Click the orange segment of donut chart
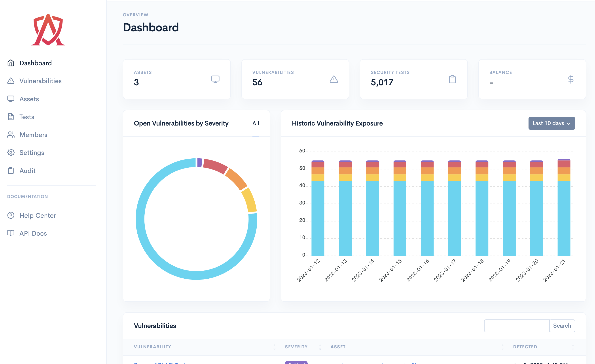 pyautogui.click(x=237, y=179)
